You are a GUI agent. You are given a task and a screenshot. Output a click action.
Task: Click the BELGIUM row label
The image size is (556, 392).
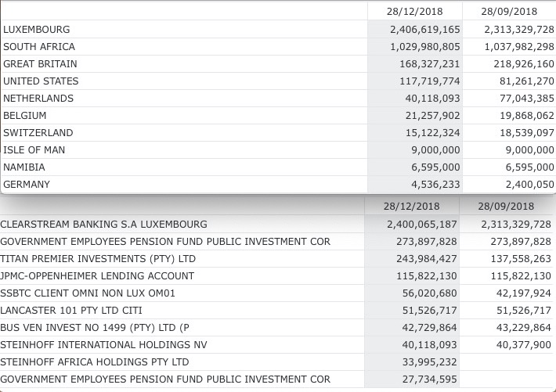(25, 116)
